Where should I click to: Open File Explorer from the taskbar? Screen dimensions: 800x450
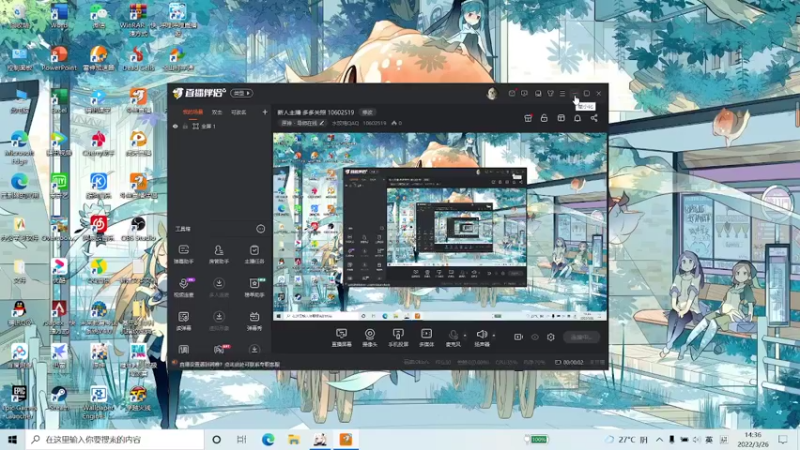coord(294,439)
